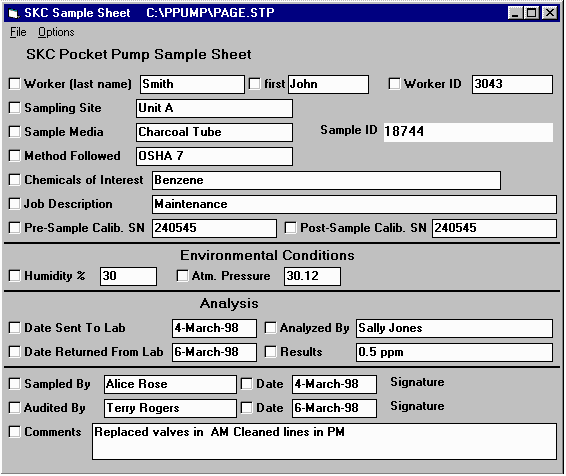
Task: Maximize the SKC Sample Sheet window
Action: coord(531,13)
